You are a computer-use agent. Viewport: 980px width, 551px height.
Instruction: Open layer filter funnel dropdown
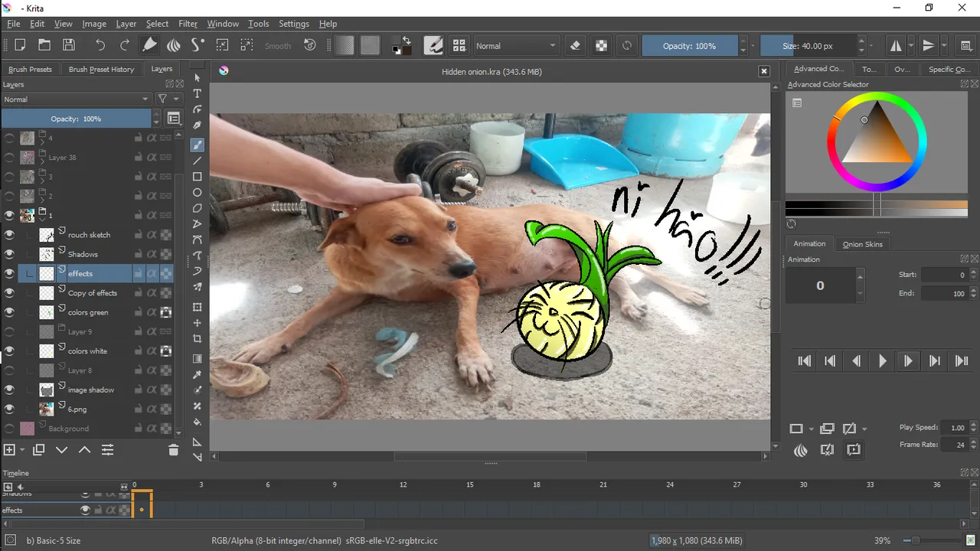point(168,99)
